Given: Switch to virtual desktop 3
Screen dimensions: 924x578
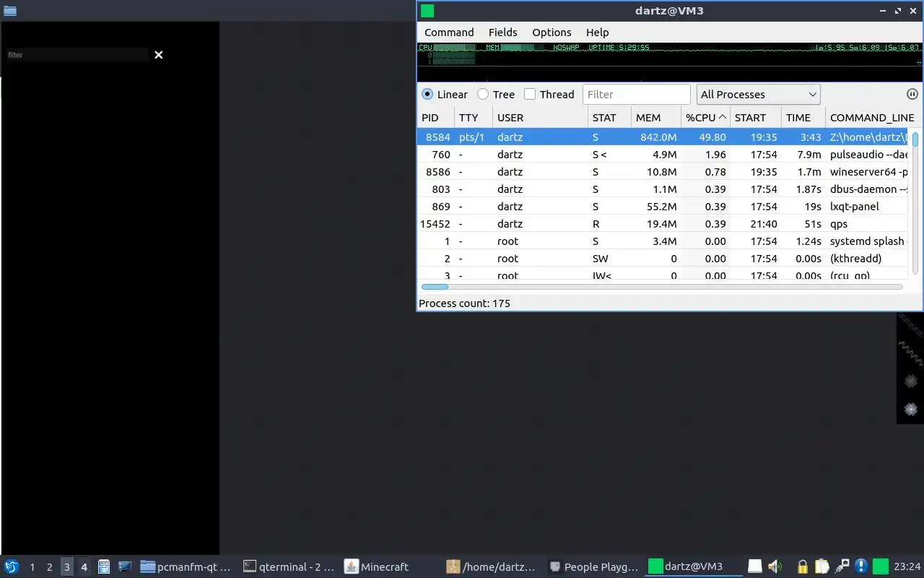Looking at the screenshot, I should [x=66, y=567].
